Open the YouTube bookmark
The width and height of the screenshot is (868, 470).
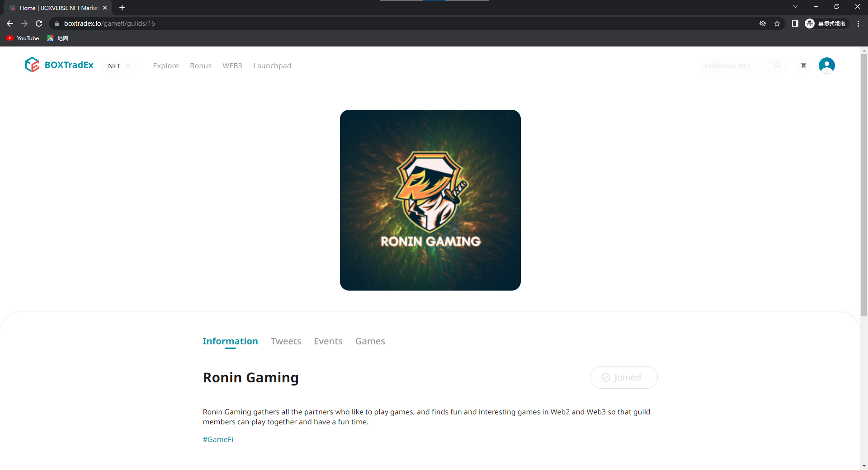(x=23, y=38)
